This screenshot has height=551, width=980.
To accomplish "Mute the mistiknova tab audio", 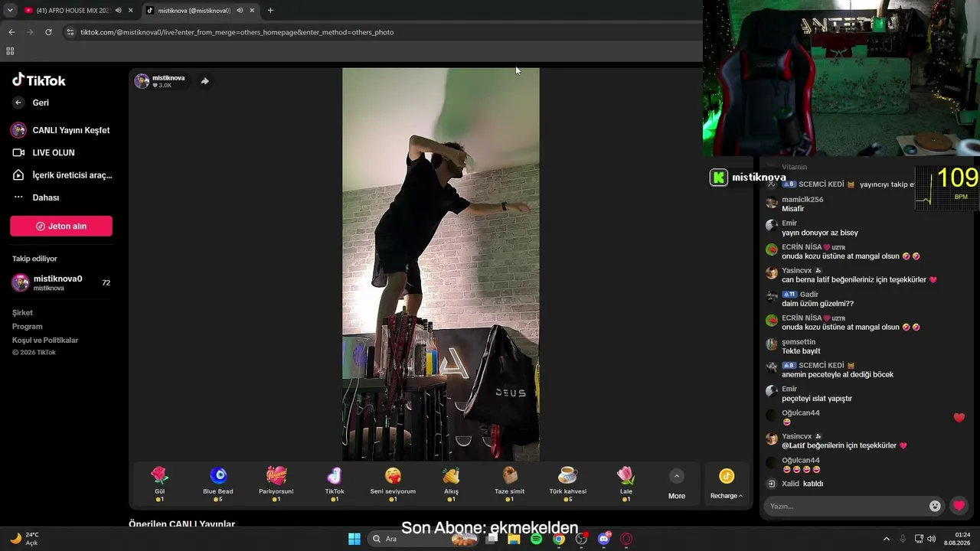I will 239,11.
